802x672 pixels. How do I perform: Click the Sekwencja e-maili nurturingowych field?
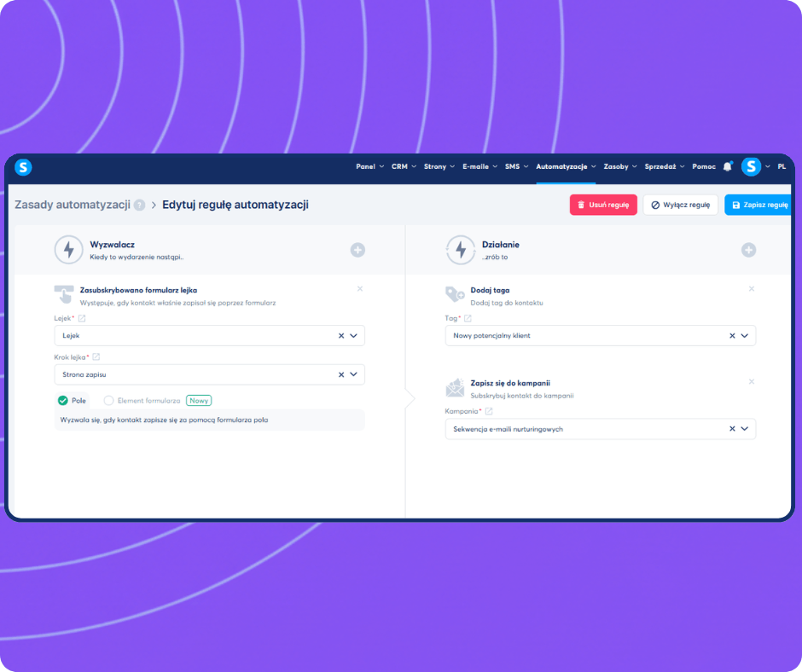click(x=600, y=429)
